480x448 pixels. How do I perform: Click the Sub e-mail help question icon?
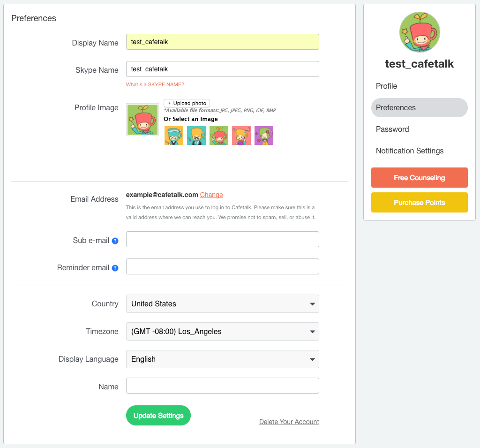click(x=115, y=241)
